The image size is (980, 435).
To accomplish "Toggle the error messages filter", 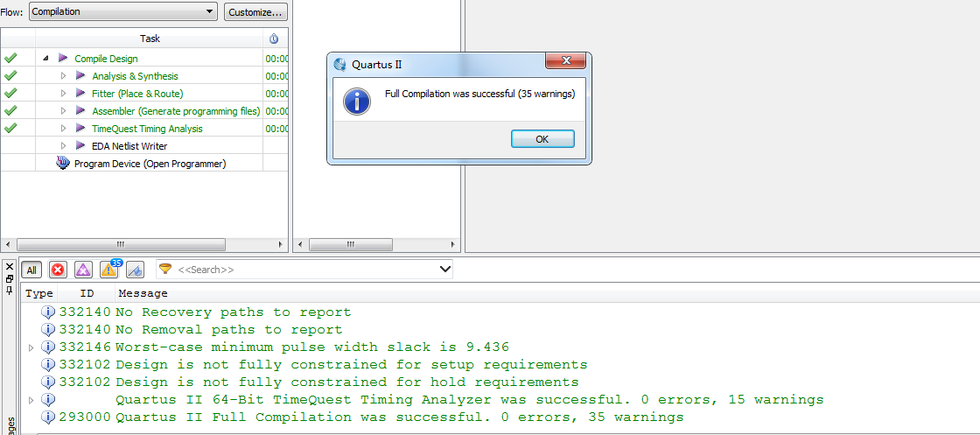I will [x=58, y=270].
